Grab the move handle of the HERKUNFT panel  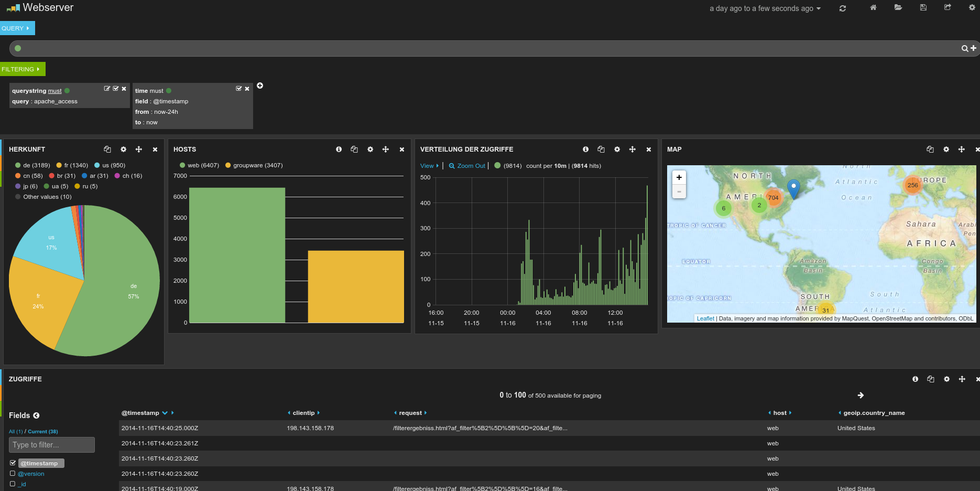[139, 150]
